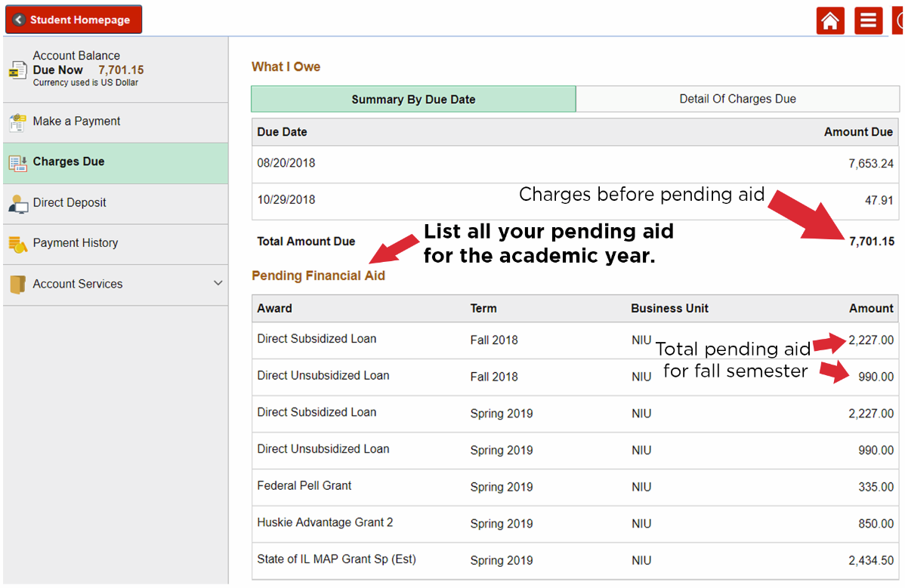Screen dimensions: 905x588
Task: Go back to Student Homepage
Action: coord(73,20)
